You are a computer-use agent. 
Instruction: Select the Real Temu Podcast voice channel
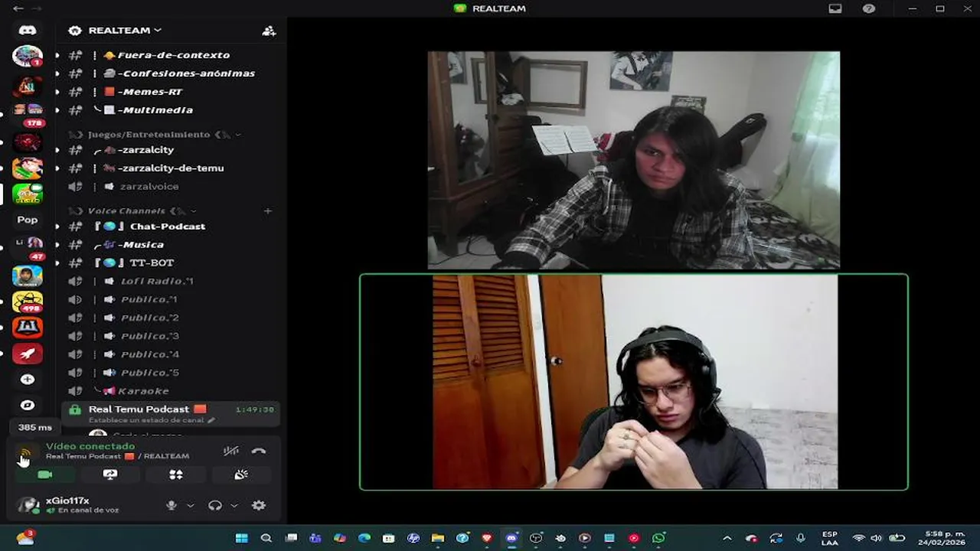(x=170, y=413)
